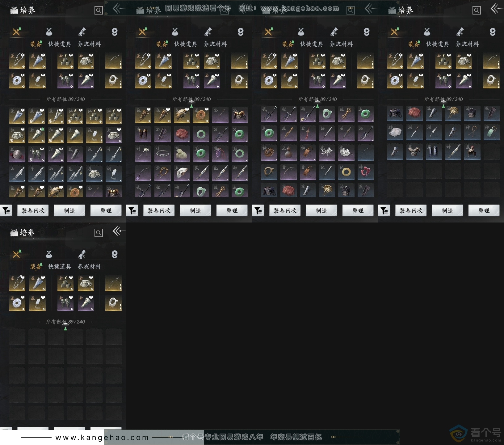The height and width of the screenshot is (445, 504).
Task: Select the gem category icon in the bottom-left panel
Action: [x=115, y=254]
